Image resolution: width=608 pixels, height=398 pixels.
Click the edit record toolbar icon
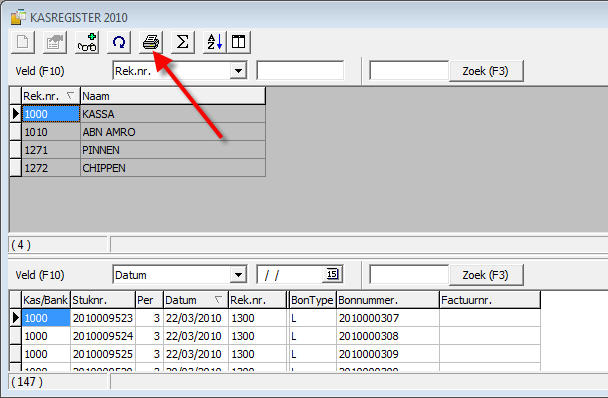tap(55, 42)
